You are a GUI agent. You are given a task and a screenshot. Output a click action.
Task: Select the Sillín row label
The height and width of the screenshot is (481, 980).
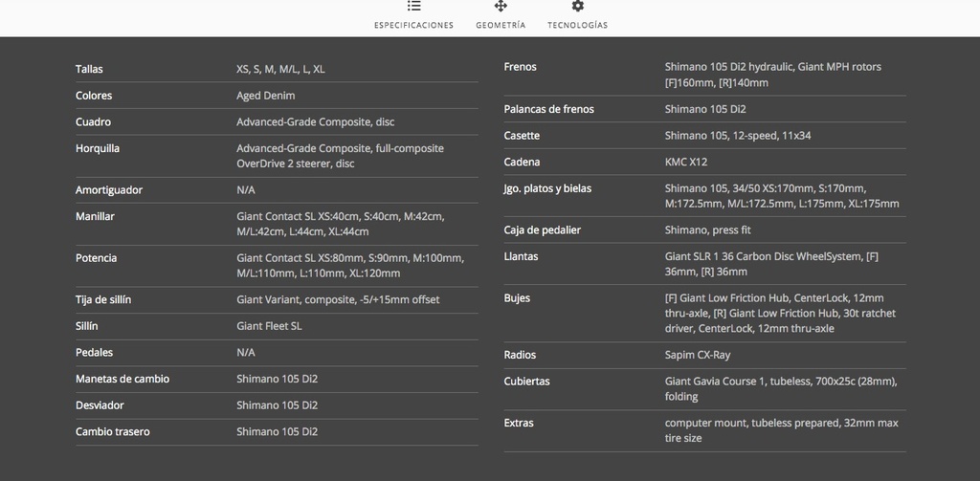coord(87,326)
